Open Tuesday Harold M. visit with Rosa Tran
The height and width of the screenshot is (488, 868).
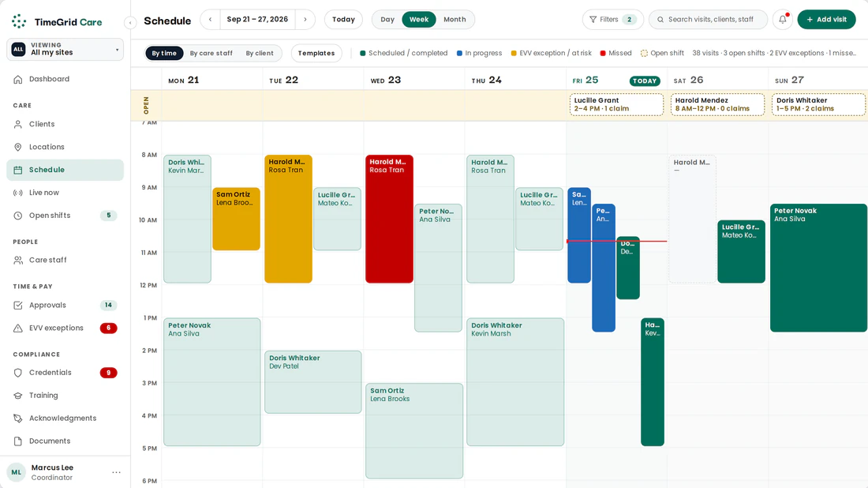[288, 219]
